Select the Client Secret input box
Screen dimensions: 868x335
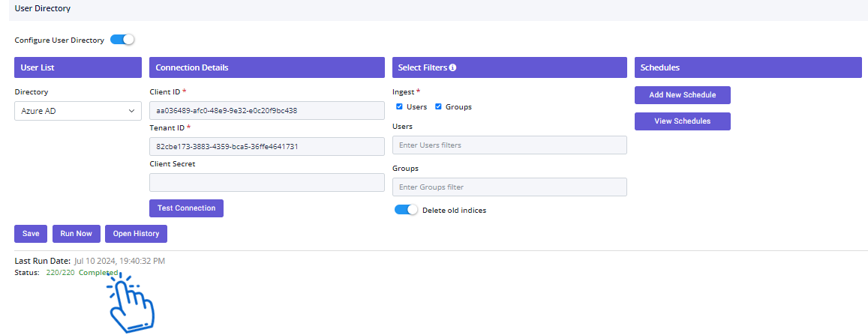pyautogui.click(x=267, y=182)
